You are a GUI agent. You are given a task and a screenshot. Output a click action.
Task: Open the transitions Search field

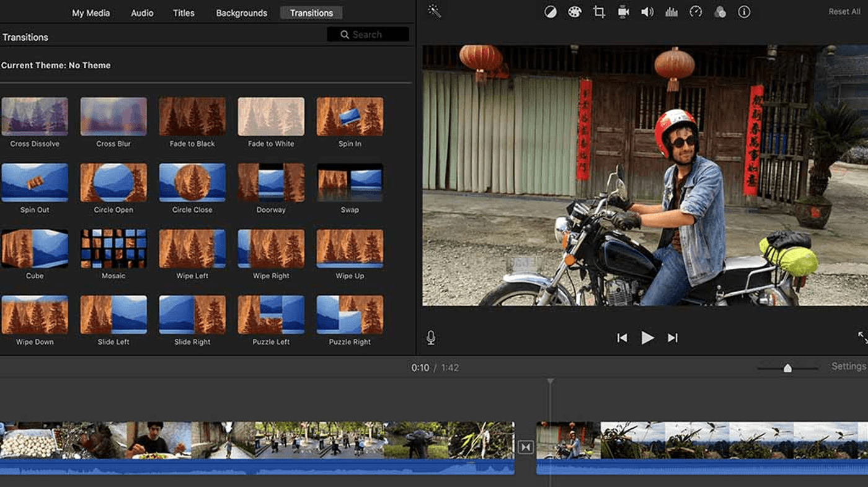pos(368,34)
